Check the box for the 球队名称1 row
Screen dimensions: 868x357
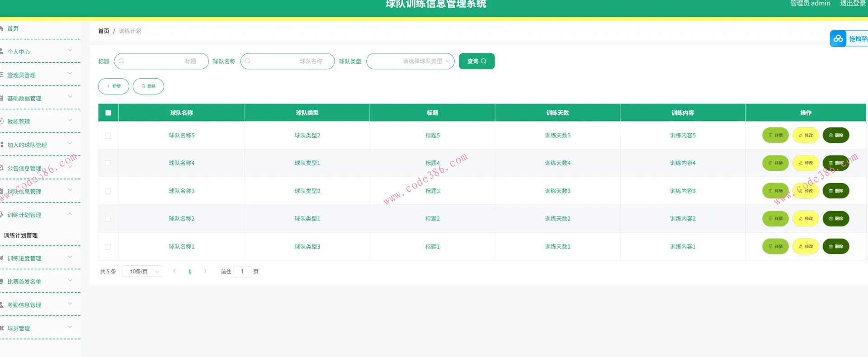[108, 247]
